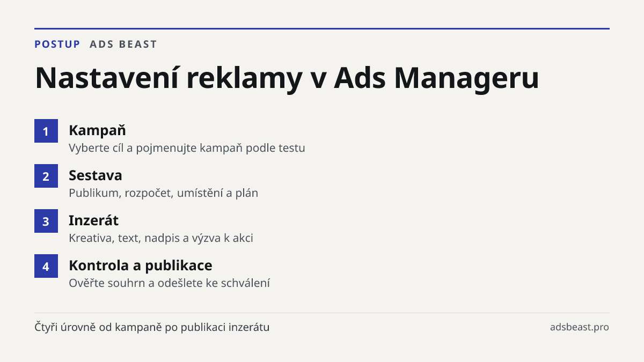The width and height of the screenshot is (644, 362).
Task: Click the title 'Nastavení reklamy v Ads Manageru'
Action: [x=287, y=77]
